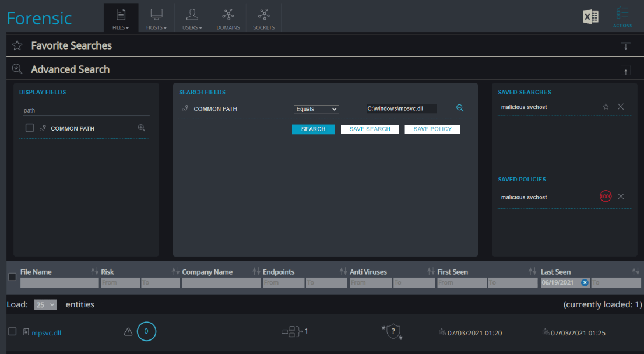Sort by Endpoints column

pos(343,271)
